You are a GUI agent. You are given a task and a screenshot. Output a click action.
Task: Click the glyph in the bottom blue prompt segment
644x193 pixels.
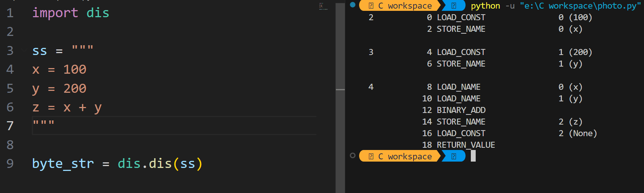[454, 156]
